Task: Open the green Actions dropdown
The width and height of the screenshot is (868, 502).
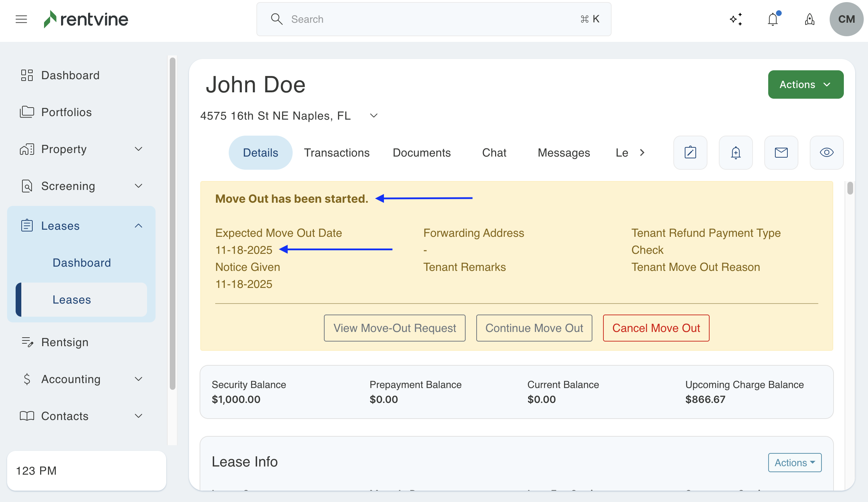Action: pyautogui.click(x=805, y=84)
